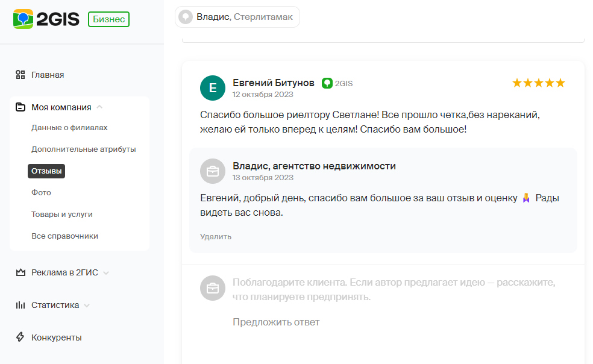Click Евгений Битунов's green avatar
593x364 pixels.
(x=213, y=88)
